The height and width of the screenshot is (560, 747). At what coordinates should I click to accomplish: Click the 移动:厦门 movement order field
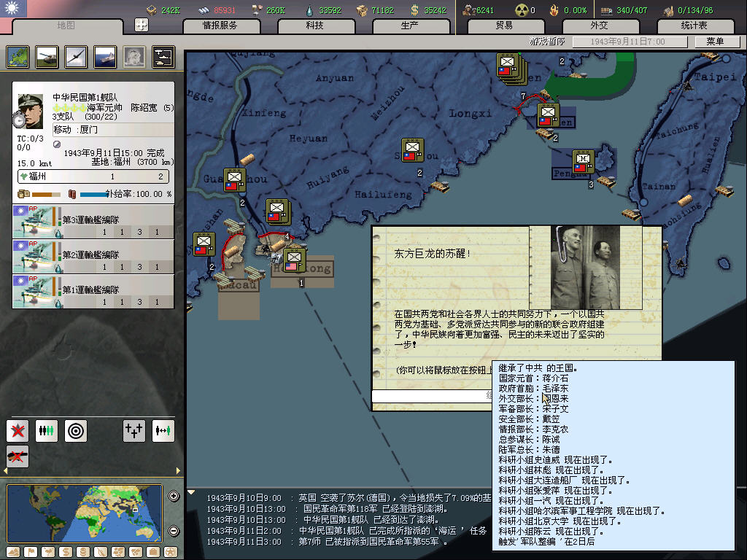[113, 130]
